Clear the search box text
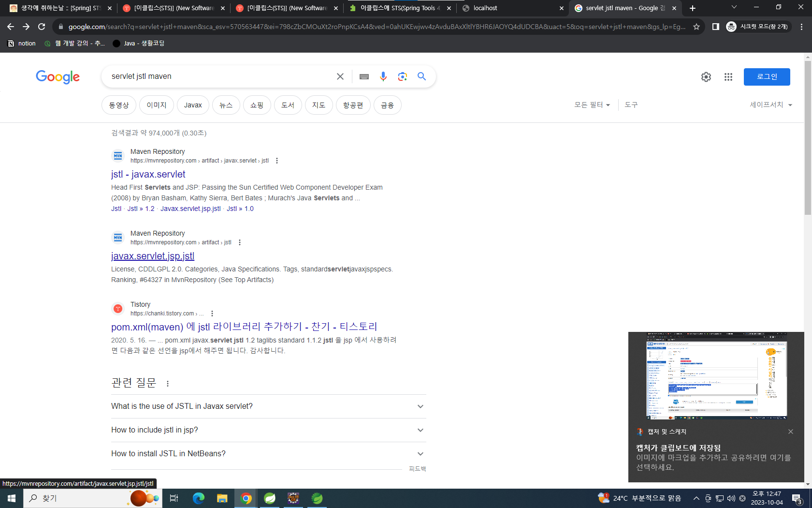Viewport: 812px width, 508px height. [x=340, y=76]
